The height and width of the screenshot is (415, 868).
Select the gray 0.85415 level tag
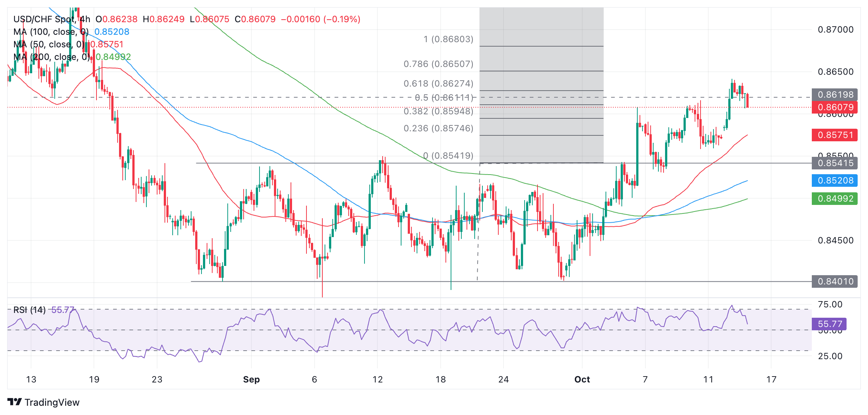pyautogui.click(x=835, y=163)
